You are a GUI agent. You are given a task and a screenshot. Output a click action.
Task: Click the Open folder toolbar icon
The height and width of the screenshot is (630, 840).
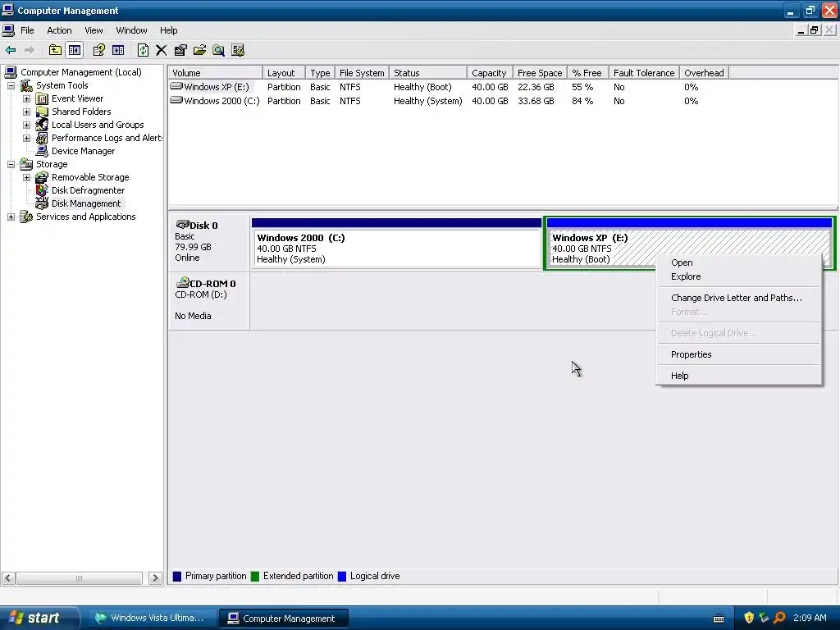(x=200, y=50)
